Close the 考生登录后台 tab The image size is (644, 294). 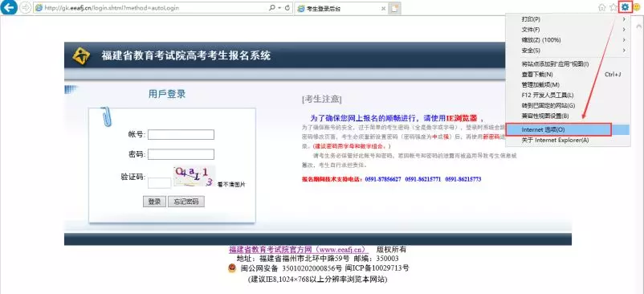point(383,8)
